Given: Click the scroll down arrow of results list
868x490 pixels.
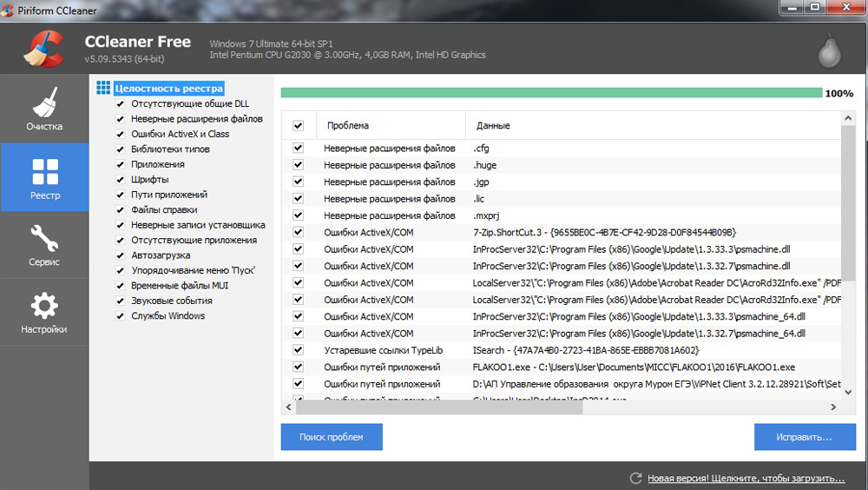Looking at the screenshot, I should click(x=848, y=392).
